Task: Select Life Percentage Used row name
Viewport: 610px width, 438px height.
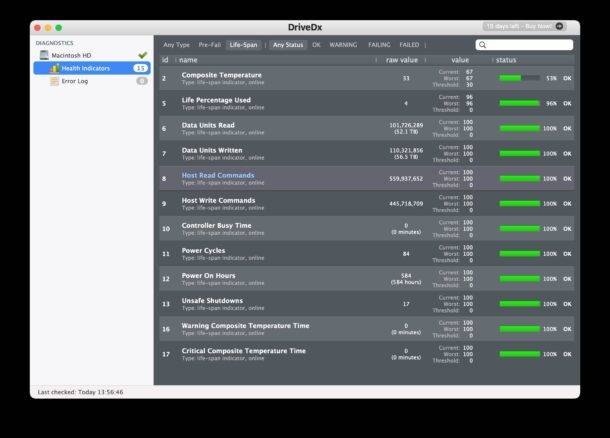Action: (x=216, y=100)
